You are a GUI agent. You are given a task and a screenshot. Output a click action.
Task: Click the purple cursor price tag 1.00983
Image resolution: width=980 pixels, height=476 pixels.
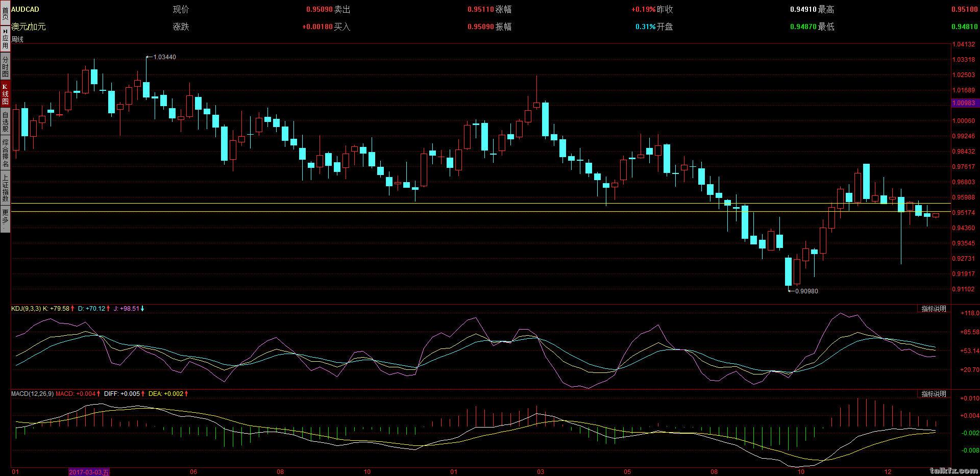(964, 103)
